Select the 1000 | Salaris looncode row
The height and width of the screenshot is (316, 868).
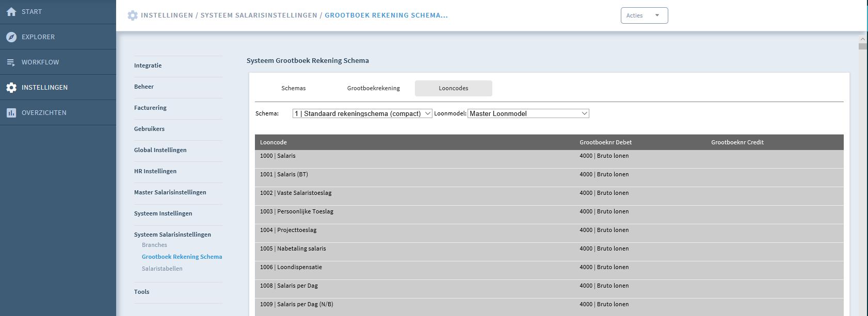pyautogui.click(x=549, y=159)
